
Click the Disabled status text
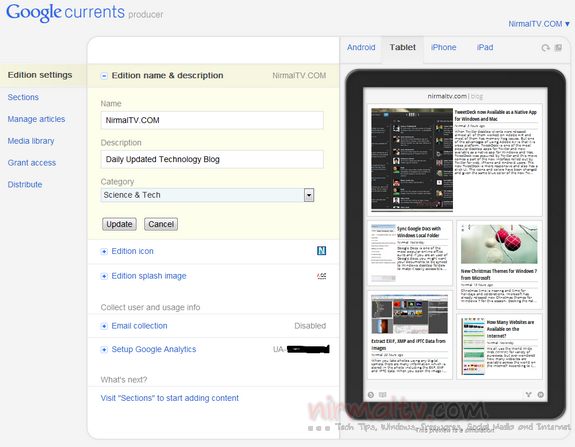pos(310,326)
